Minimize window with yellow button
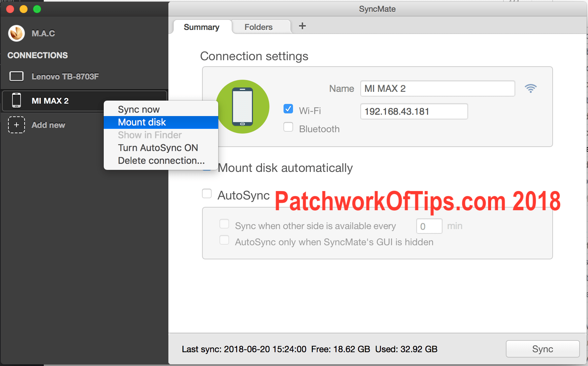This screenshot has width=588, height=366. (x=24, y=9)
